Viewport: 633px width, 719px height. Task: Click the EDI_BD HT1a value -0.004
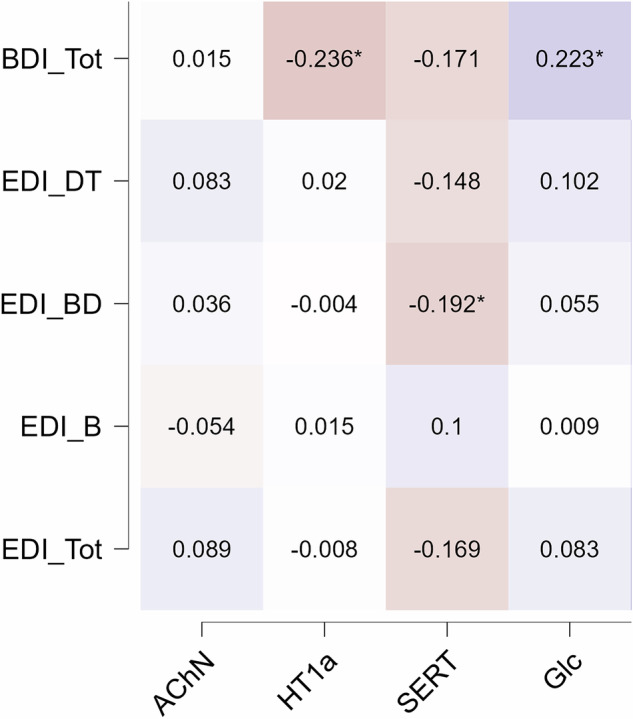(x=324, y=304)
